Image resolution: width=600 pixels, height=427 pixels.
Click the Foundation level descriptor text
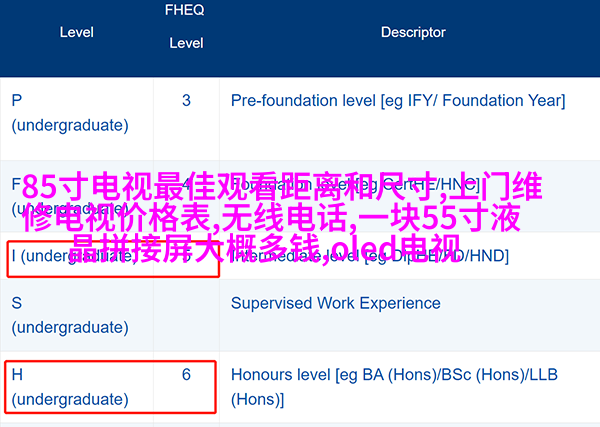click(355, 184)
